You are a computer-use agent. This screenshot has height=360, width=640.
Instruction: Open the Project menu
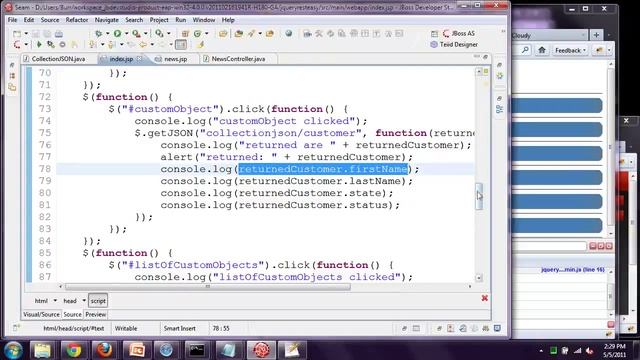[159, 20]
